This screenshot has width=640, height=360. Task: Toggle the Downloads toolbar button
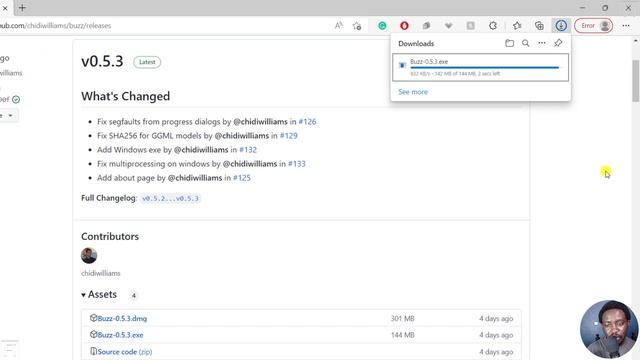click(x=561, y=26)
